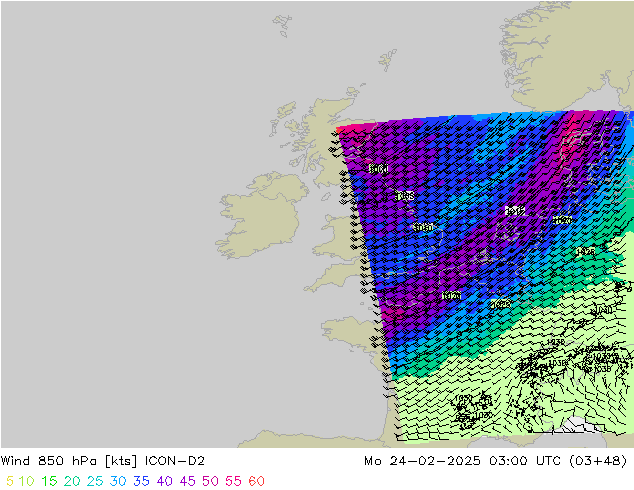Image resolution: width=634 pixels, height=490 pixels.
Task: Click the magenta '50' legend value
Action: coord(210,481)
